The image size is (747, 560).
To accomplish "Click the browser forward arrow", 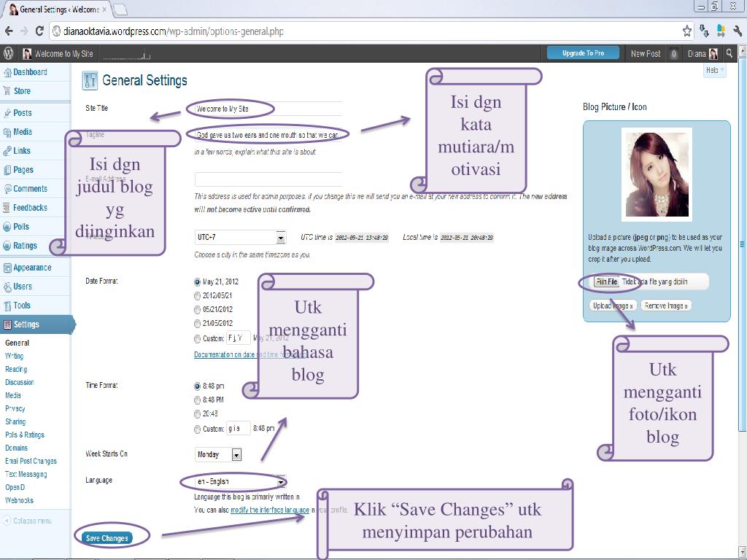I will (x=24, y=31).
